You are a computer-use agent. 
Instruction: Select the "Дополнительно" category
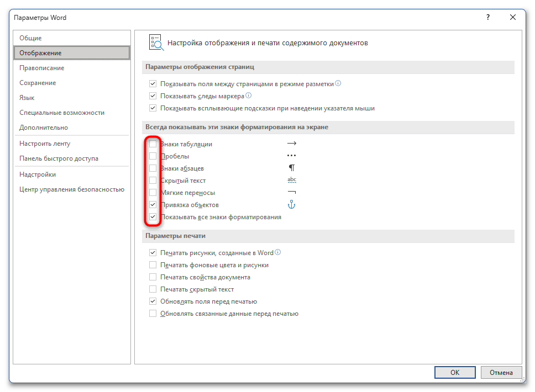coord(72,128)
